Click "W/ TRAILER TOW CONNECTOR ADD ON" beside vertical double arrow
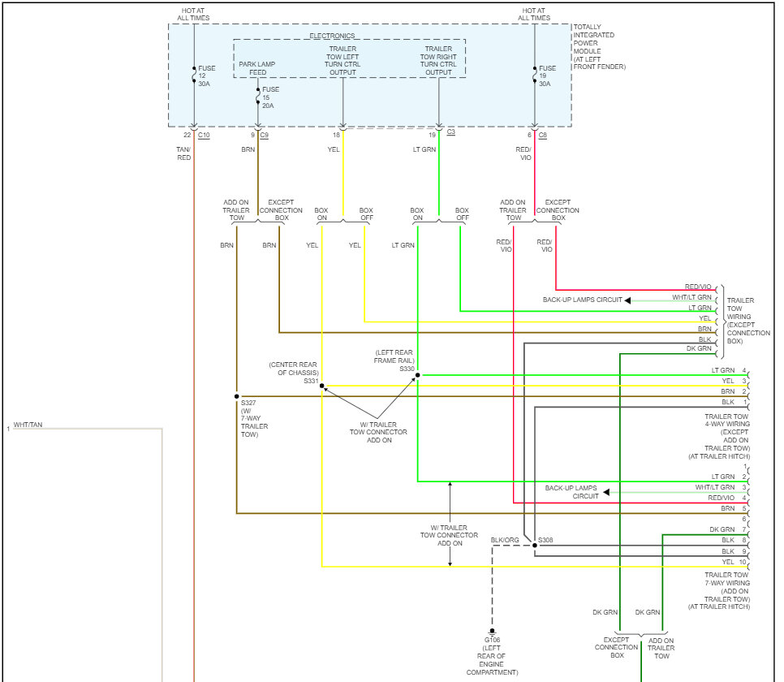The height and width of the screenshot is (682, 784). click(x=449, y=536)
